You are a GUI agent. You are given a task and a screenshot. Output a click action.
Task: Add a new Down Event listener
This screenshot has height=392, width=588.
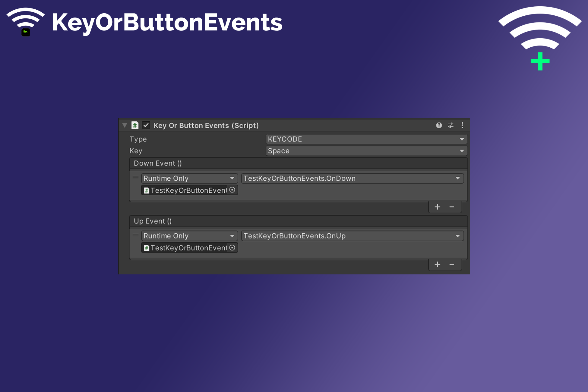pyautogui.click(x=437, y=207)
